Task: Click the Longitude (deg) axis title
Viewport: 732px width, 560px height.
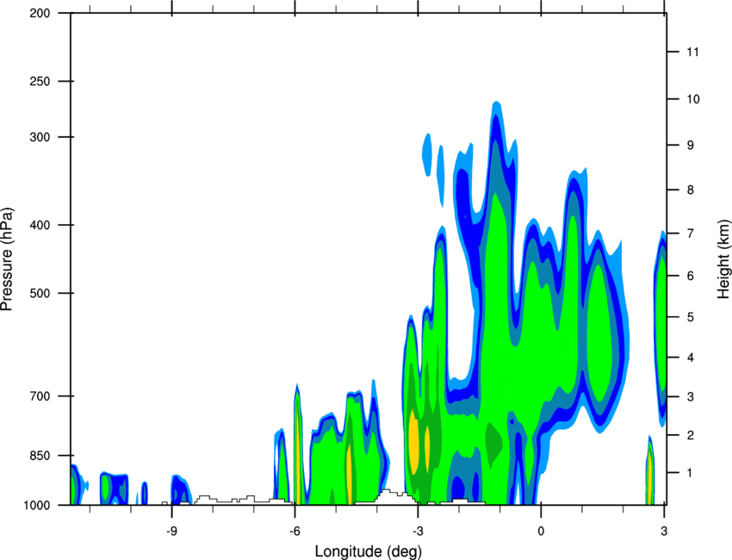Action: 368,551
